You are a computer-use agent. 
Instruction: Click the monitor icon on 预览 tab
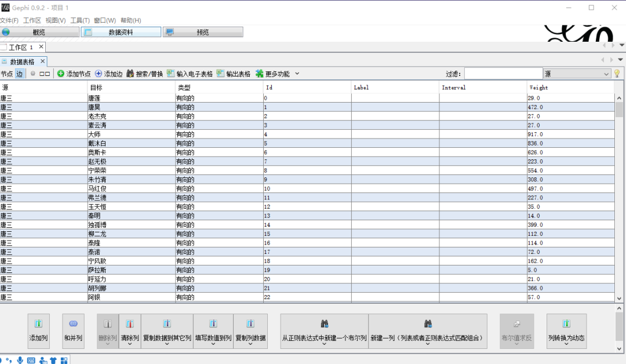170,32
